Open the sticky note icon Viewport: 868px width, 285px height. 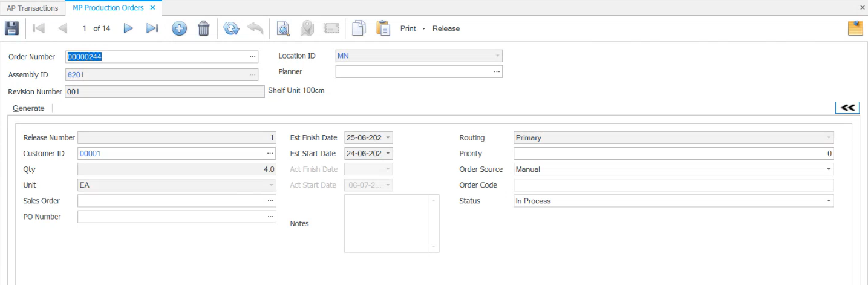point(855,28)
